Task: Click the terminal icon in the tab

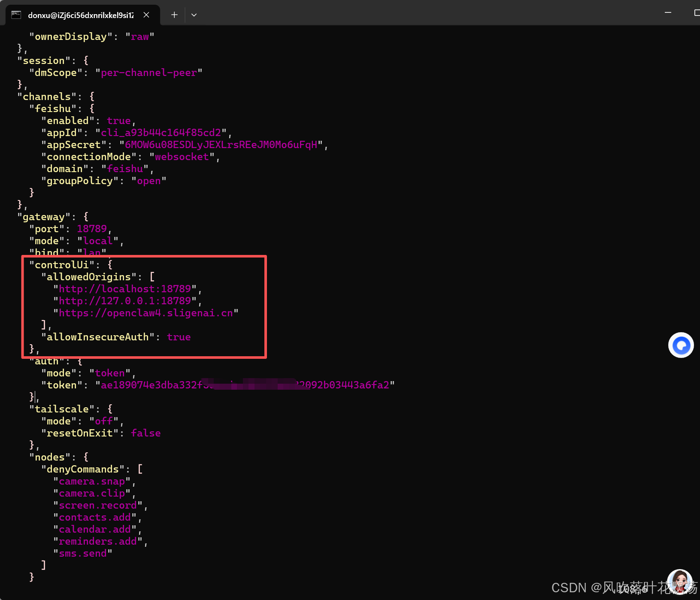Action: click(16, 15)
